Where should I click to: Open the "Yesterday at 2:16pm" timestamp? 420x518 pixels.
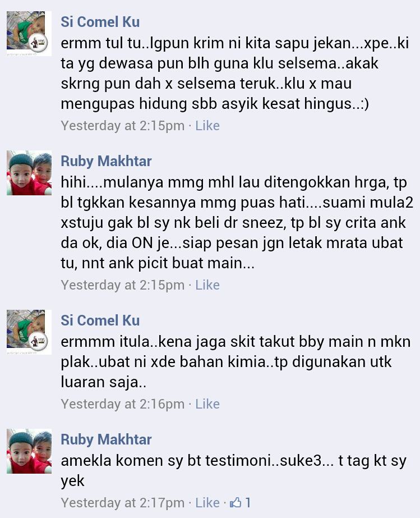122,404
